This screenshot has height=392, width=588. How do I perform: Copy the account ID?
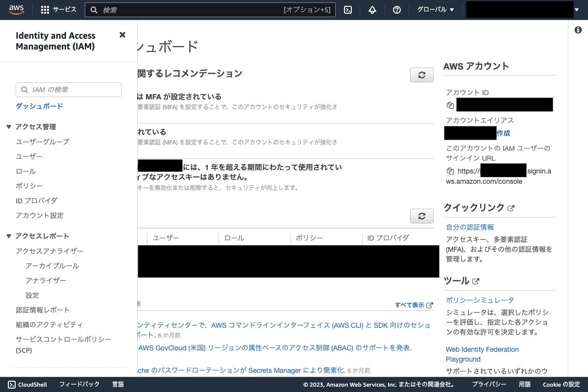[450, 105]
